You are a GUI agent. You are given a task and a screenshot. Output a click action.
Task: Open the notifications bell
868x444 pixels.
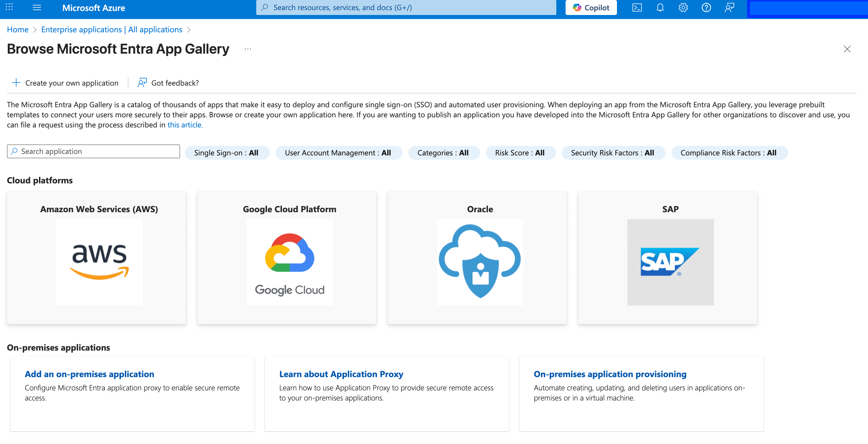tap(660, 8)
